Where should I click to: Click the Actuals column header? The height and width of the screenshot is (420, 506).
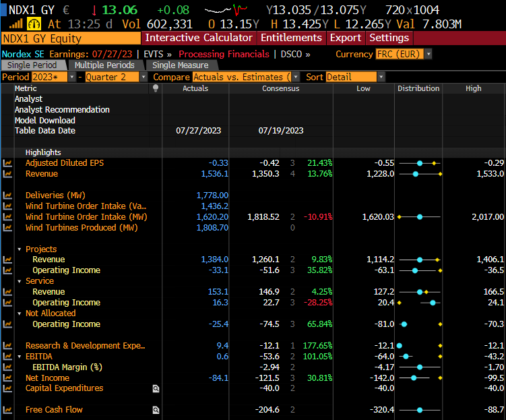click(195, 88)
